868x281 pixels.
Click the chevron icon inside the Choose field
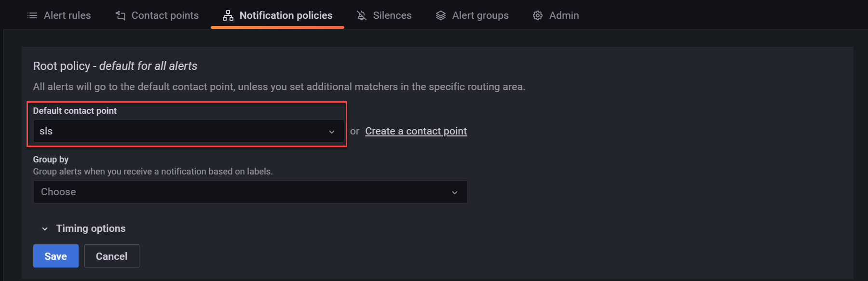454,192
